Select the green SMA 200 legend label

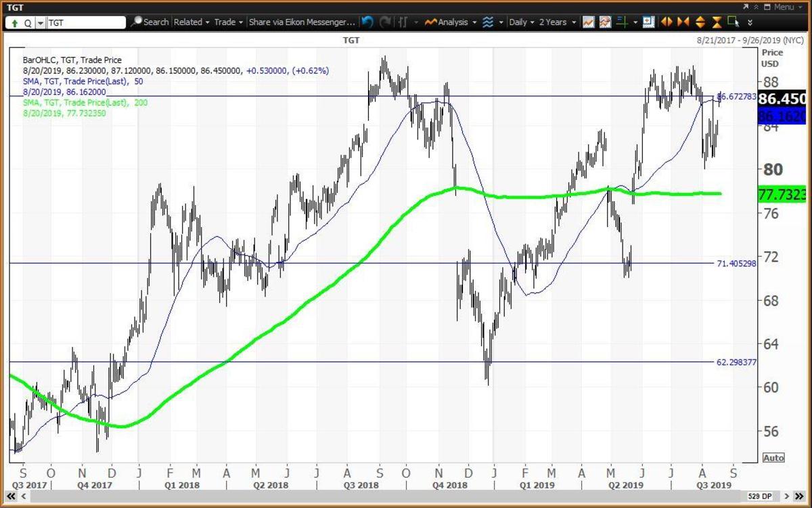click(85, 102)
